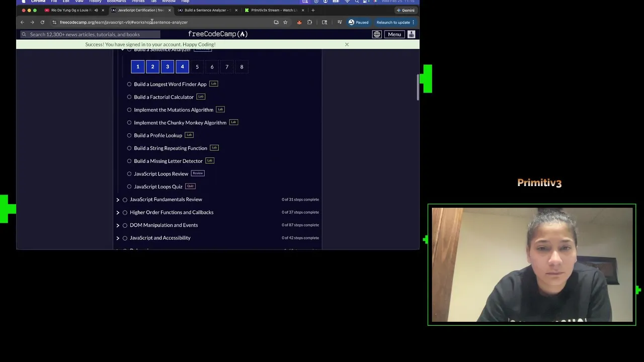Close the Rio Da Yung Og tab
This screenshot has width=644, height=362.
coord(103,10)
